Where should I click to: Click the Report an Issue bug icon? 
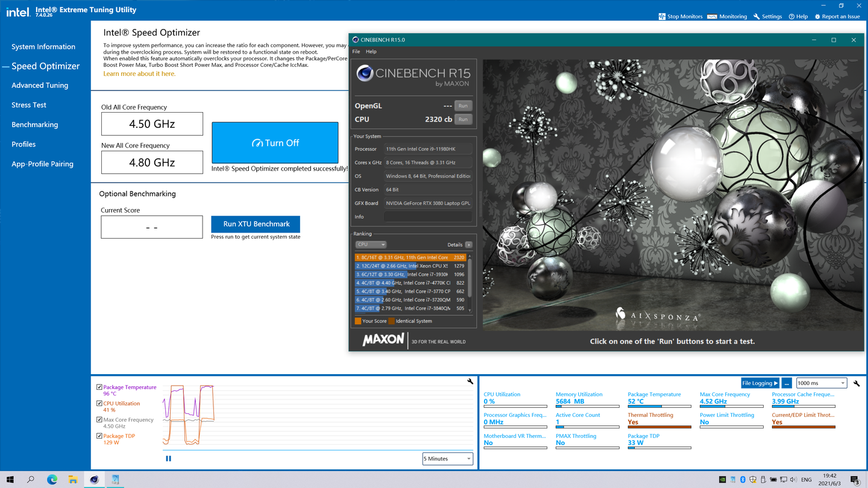tap(817, 16)
